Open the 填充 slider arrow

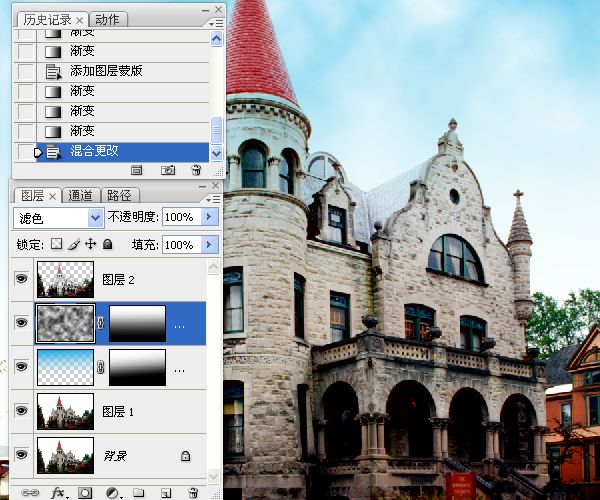coord(210,244)
